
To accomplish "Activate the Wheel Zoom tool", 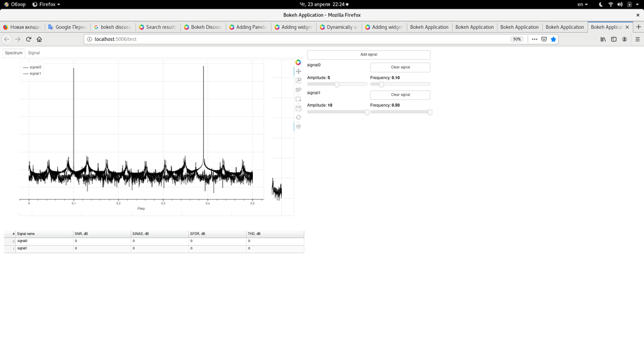I will [298, 89].
